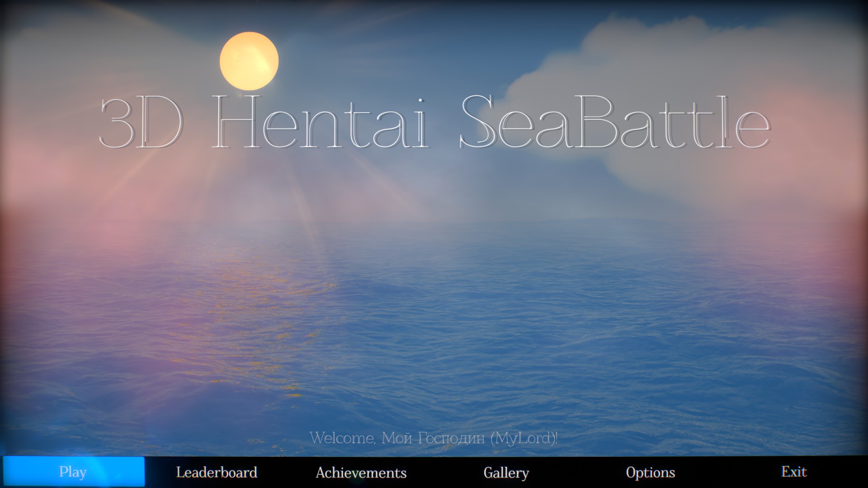Click the "(MyLord)" username text
This screenshot has height=488, width=868.
pos(524,438)
